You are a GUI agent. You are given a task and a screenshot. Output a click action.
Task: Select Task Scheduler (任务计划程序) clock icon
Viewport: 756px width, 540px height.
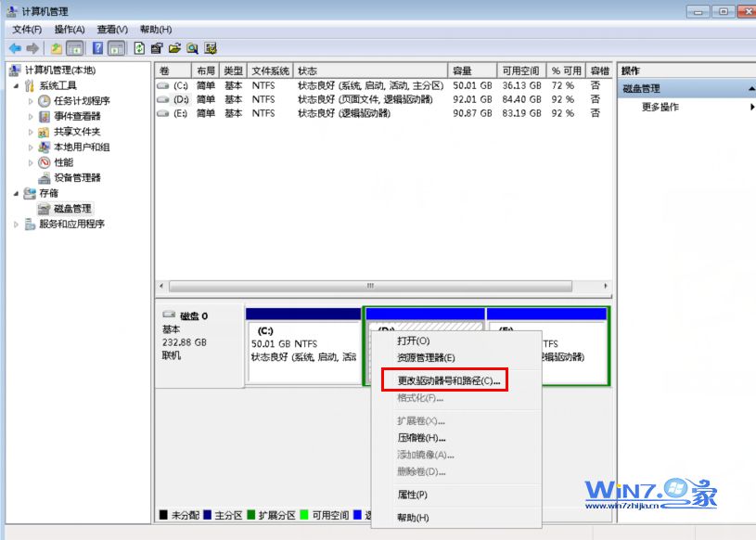[44, 101]
